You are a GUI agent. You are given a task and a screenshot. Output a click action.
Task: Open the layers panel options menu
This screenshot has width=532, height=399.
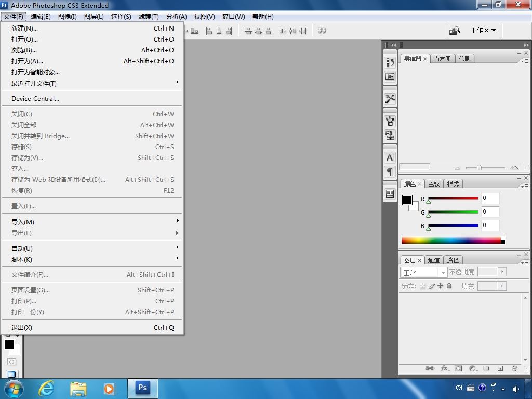point(525,262)
